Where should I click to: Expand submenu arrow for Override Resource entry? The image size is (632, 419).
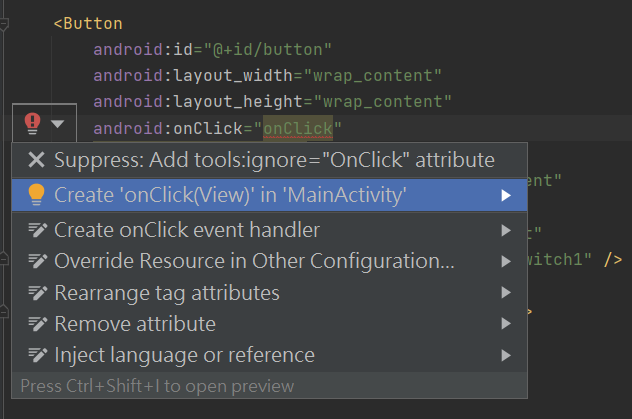coord(506,261)
